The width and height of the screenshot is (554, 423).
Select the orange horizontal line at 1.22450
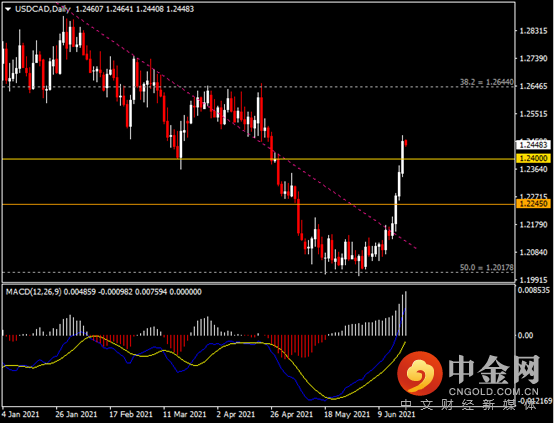[x=259, y=204]
